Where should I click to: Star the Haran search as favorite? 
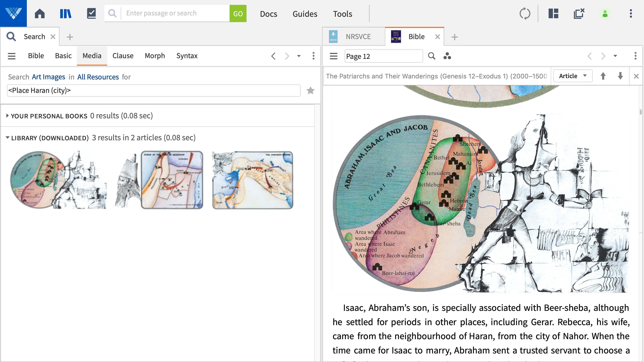coord(310,90)
